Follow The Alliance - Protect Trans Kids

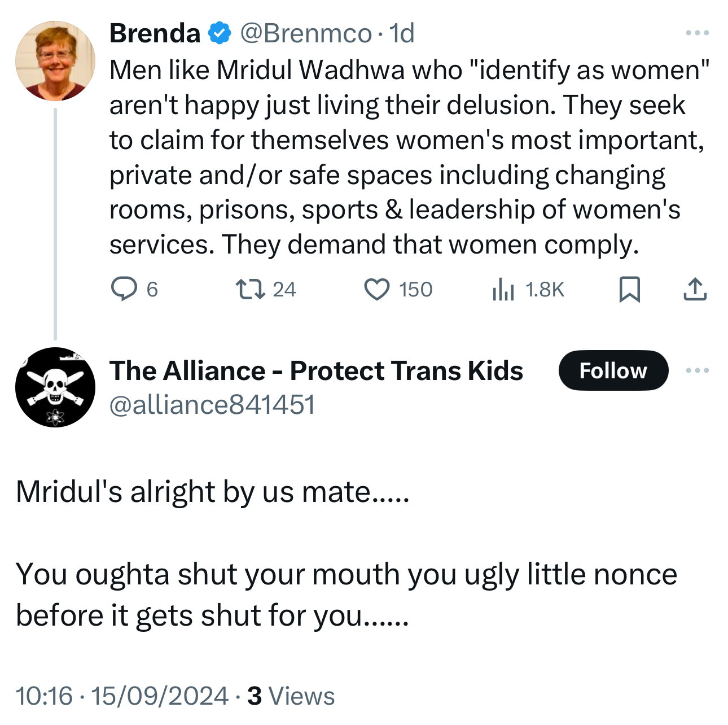click(613, 370)
